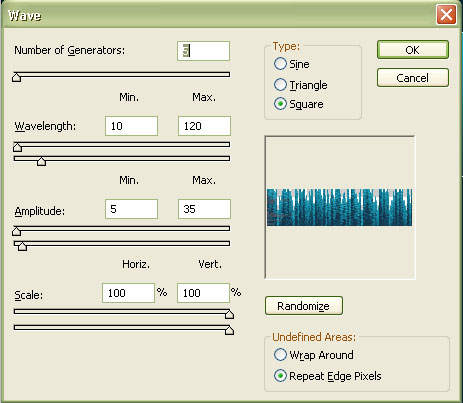Cancel the Wave dialog
The image size is (463, 403).
click(x=413, y=78)
